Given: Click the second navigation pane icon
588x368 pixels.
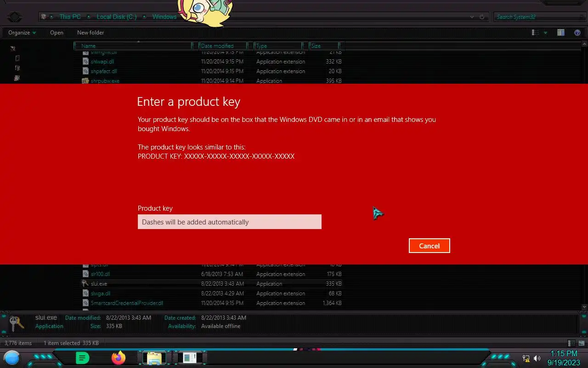Looking at the screenshot, I should [17, 58].
